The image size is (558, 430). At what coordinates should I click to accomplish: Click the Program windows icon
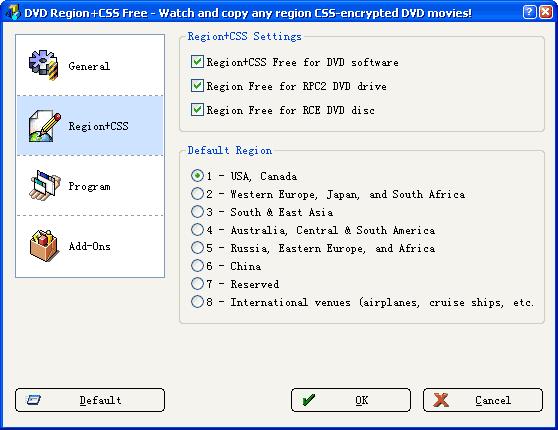[x=45, y=185]
